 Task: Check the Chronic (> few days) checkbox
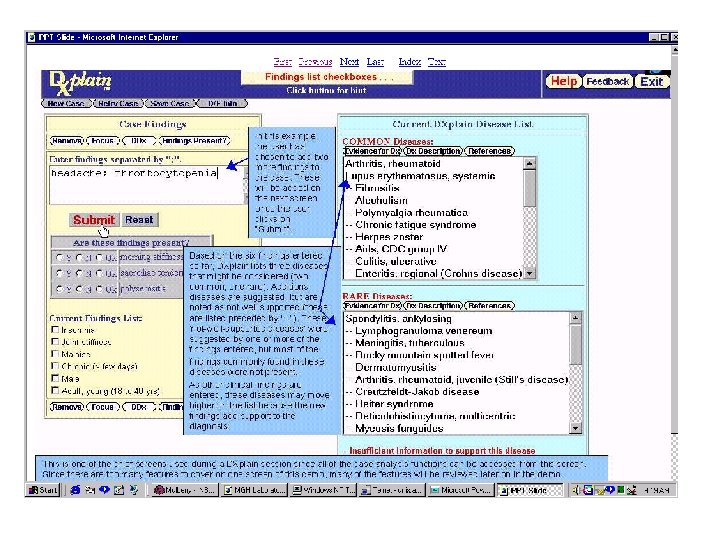[x=55, y=366]
